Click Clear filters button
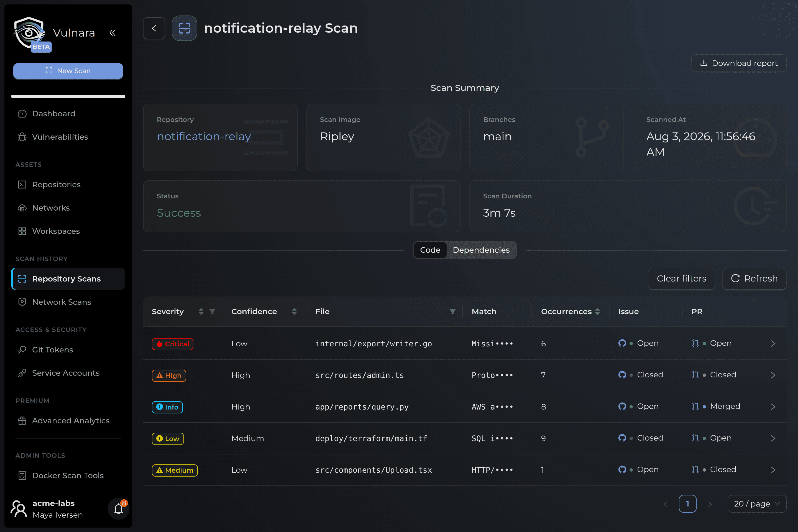The height and width of the screenshot is (532, 798). coord(681,278)
